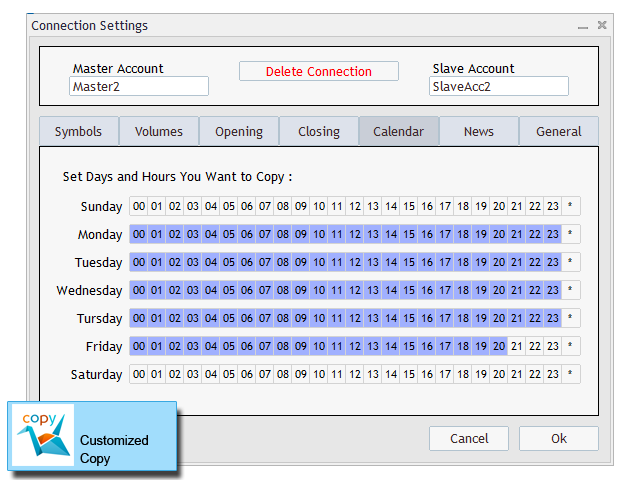Viewport: 640px width, 480px height.
Task: Switch to the Symbols tab
Action: [78, 131]
